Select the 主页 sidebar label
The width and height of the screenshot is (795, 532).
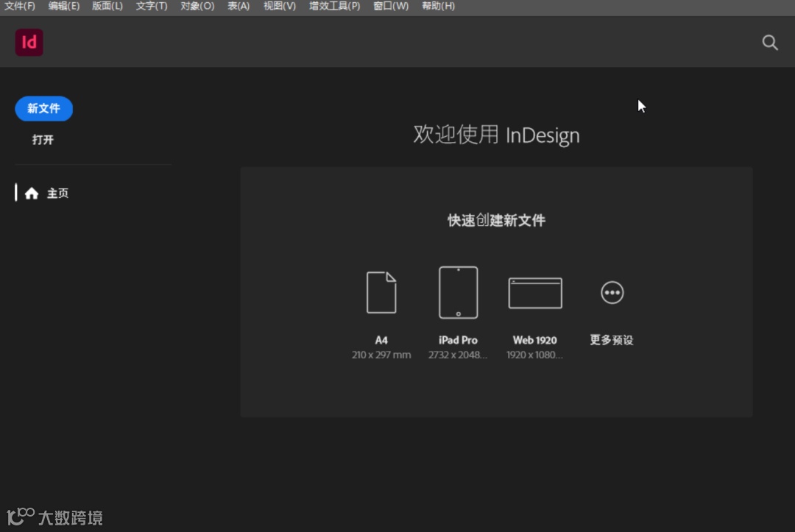58,193
